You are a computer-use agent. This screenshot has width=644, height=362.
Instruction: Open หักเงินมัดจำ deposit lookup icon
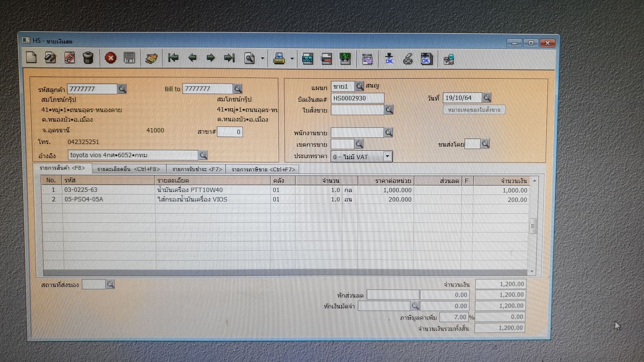pyautogui.click(x=415, y=306)
